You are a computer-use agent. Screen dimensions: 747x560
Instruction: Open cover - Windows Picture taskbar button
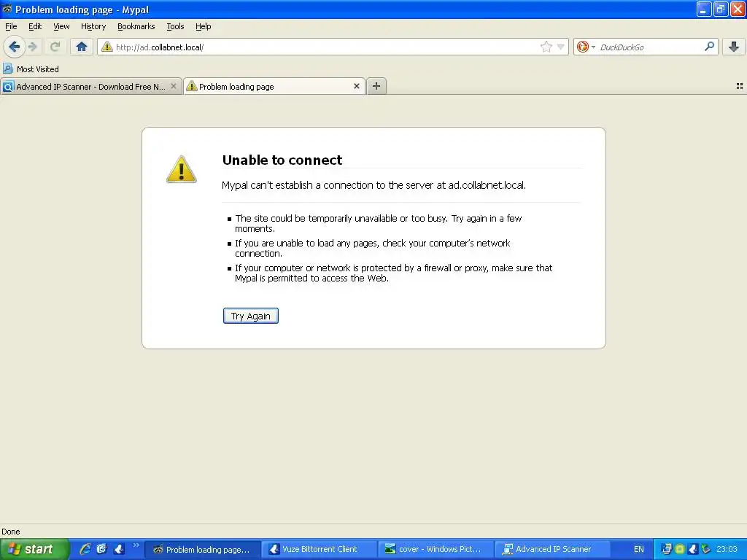pyautogui.click(x=436, y=550)
